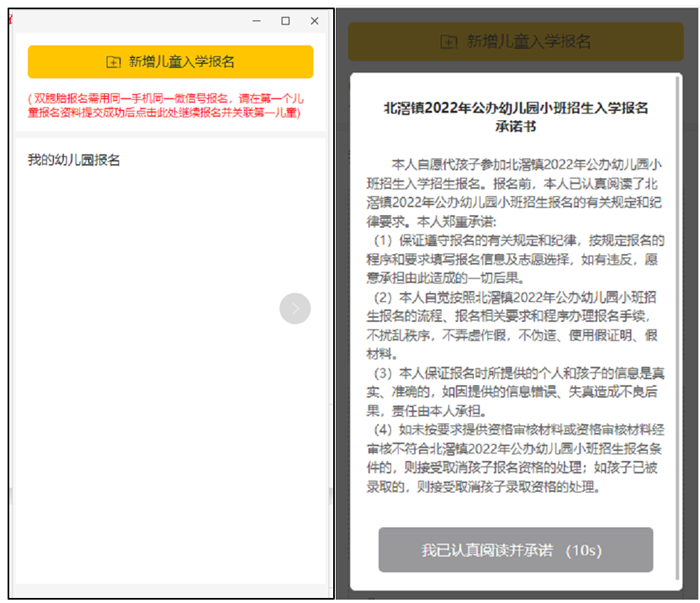Close the left registration window
This screenshot has width=700, height=603.
coord(315,20)
